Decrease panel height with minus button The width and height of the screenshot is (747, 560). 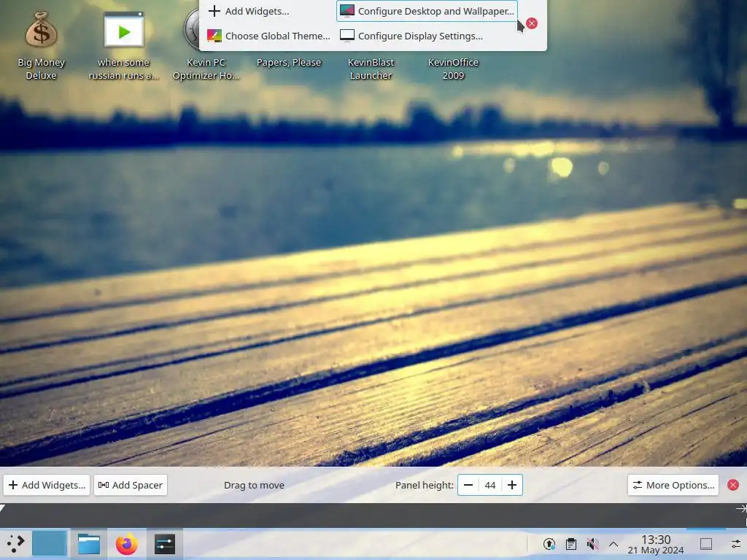point(468,485)
